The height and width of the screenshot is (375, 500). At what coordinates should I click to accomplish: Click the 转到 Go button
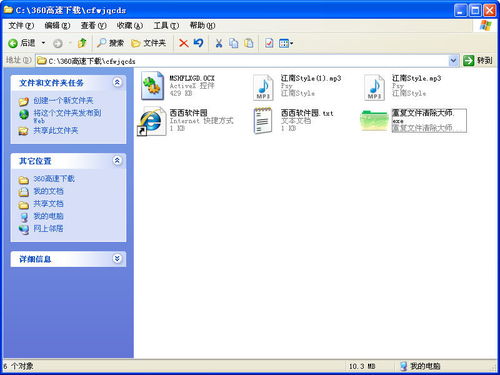478,60
